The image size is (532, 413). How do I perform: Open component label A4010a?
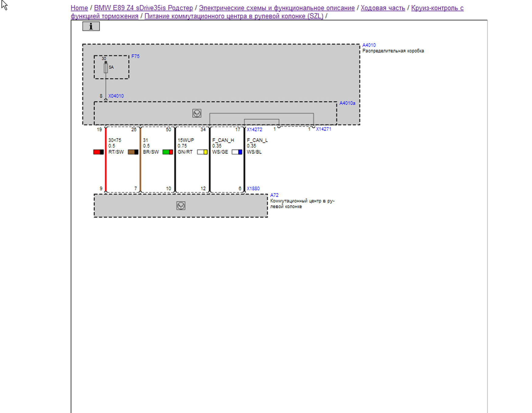(347, 103)
